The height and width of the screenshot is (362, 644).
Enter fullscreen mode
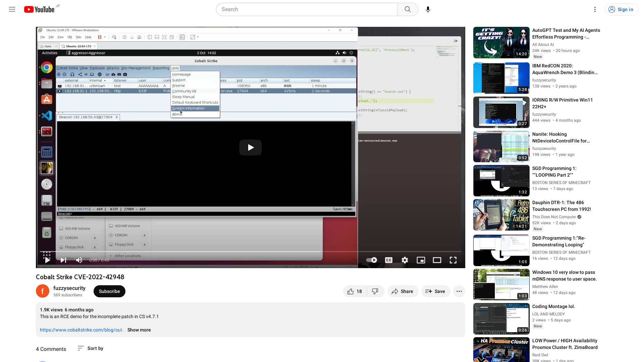click(453, 260)
